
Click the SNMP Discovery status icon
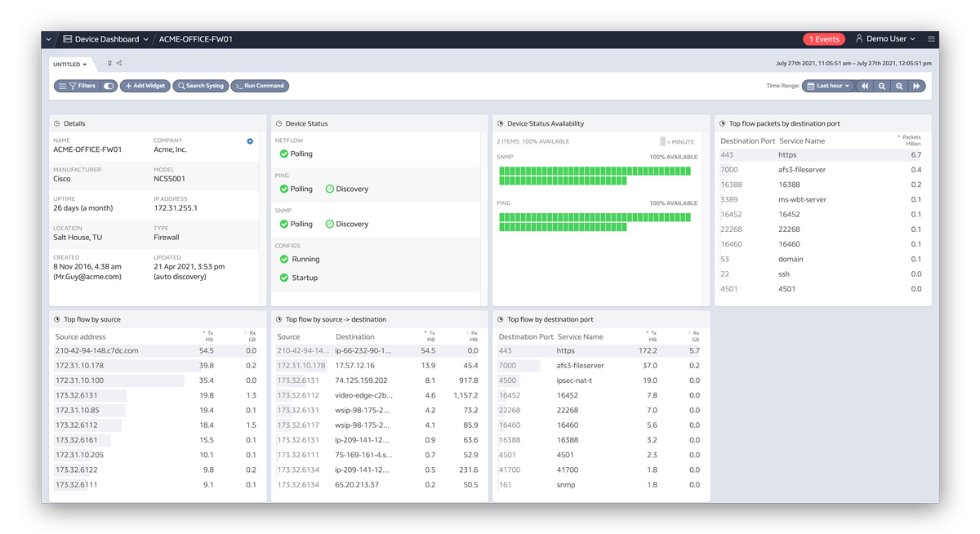(330, 224)
